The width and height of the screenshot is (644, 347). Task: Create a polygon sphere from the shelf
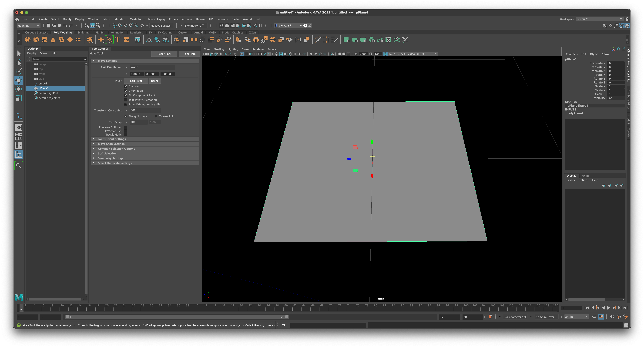click(28, 40)
